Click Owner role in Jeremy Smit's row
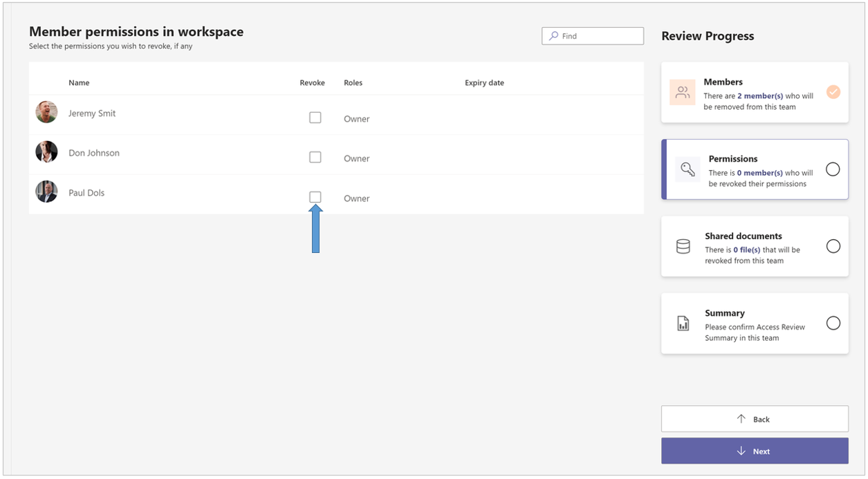 357,119
